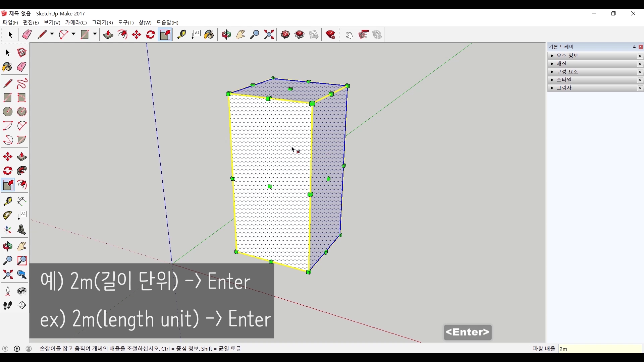Toggle pin on 기본 트레이 tray
Viewport: 644px width, 362px height.
(634, 47)
